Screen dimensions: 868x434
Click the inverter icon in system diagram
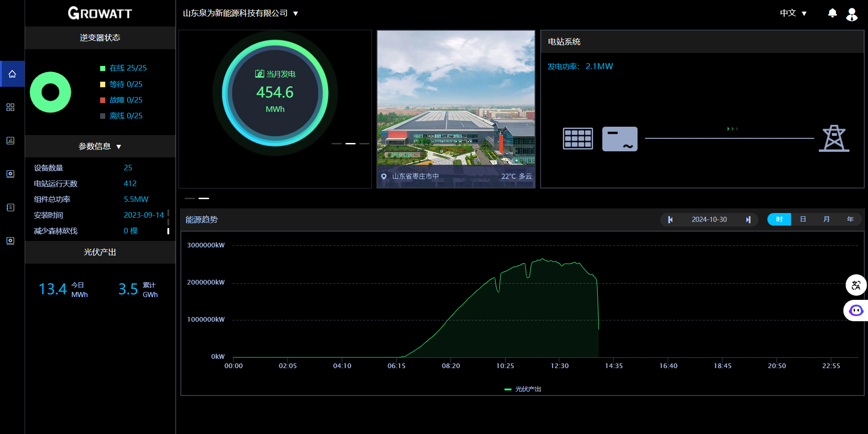tap(619, 139)
